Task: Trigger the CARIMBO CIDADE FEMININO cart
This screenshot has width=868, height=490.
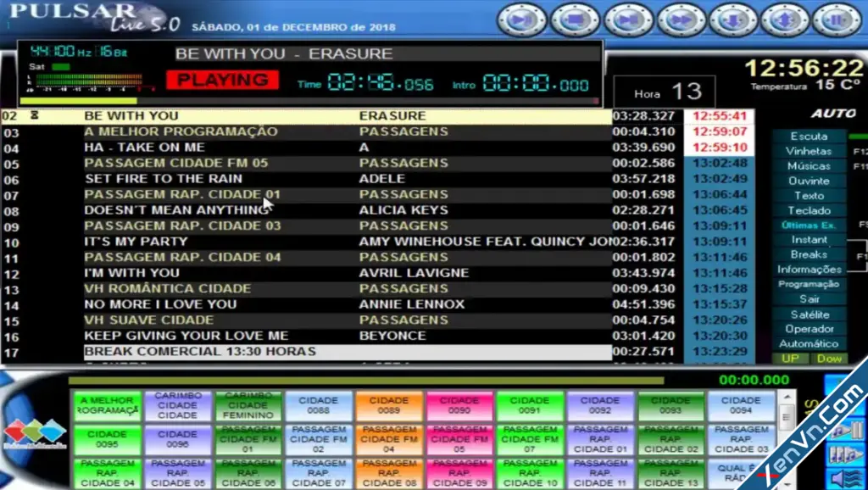Action: pyautogui.click(x=248, y=406)
